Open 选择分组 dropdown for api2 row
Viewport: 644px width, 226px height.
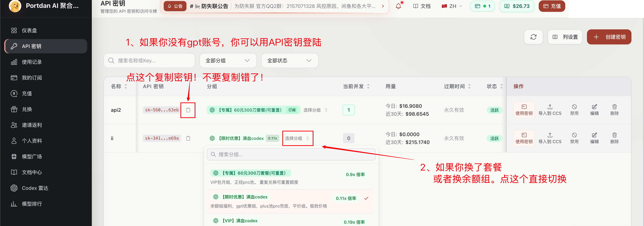click(315, 110)
